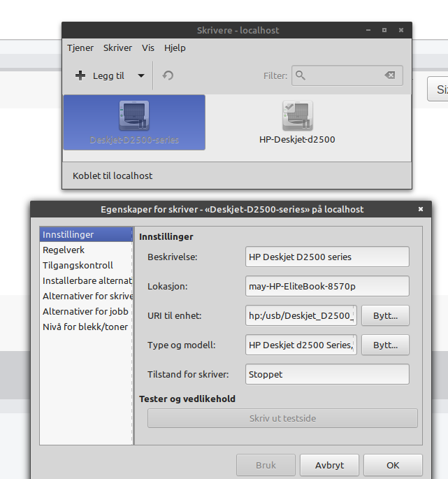Focus the Filter search field
448x479 pixels.
[347, 76]
